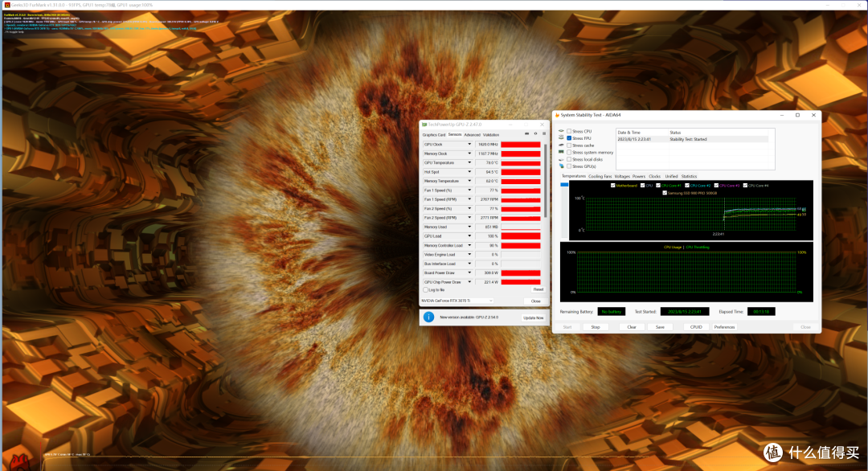Click the Close button in GPU-Z
The image size is (868, 471).
tap(535, 301)
